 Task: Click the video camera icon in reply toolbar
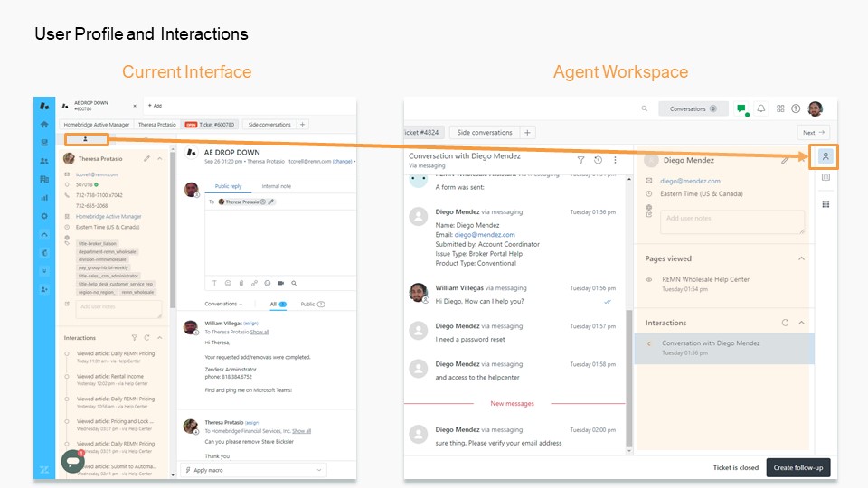coord(280,283)
